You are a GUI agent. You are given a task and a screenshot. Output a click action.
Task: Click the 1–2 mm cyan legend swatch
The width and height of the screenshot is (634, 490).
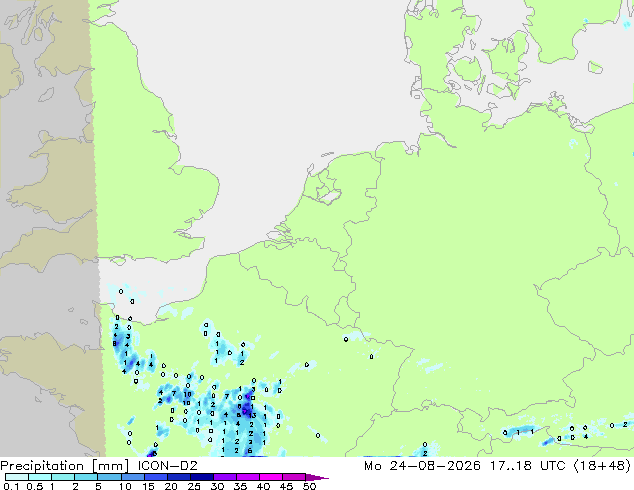[63, 477]
